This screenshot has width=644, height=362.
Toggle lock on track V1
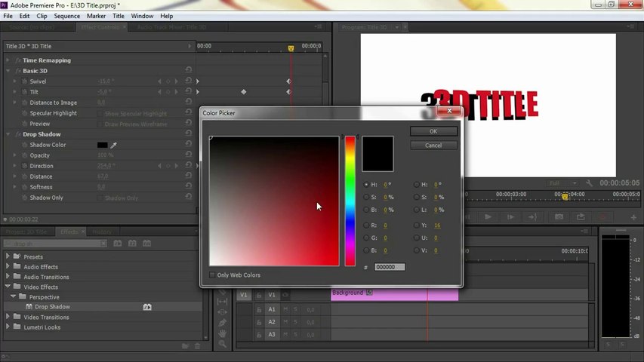tap(259, 295)
